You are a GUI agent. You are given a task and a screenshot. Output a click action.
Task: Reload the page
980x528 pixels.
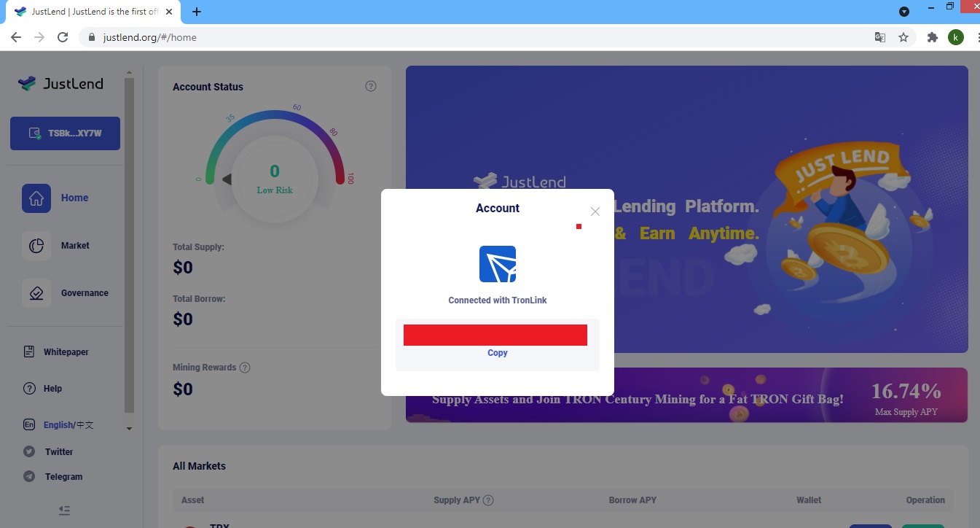tap(63, 37)
